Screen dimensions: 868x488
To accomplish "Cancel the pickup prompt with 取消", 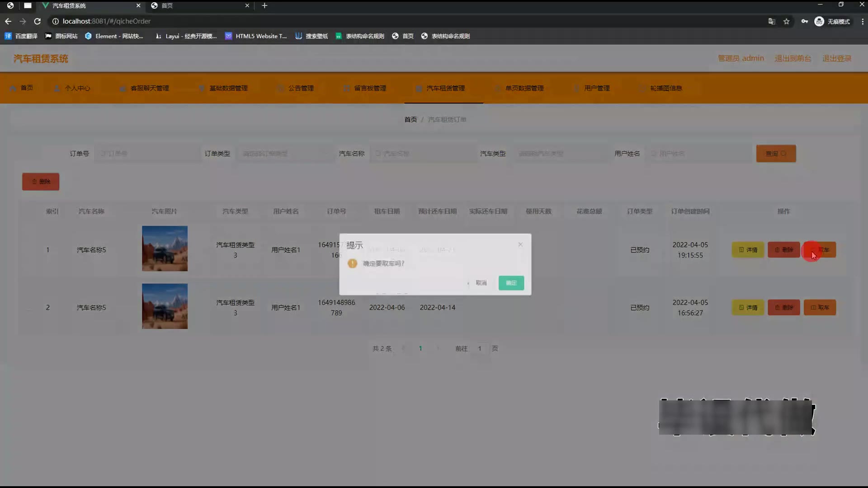I will point(481,283).
